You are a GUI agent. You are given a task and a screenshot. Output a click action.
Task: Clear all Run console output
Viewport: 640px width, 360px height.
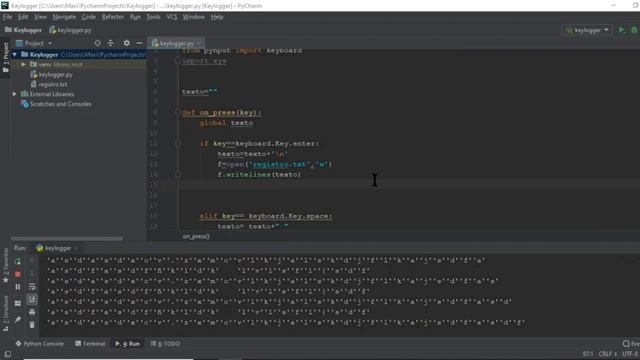point(32,325)
